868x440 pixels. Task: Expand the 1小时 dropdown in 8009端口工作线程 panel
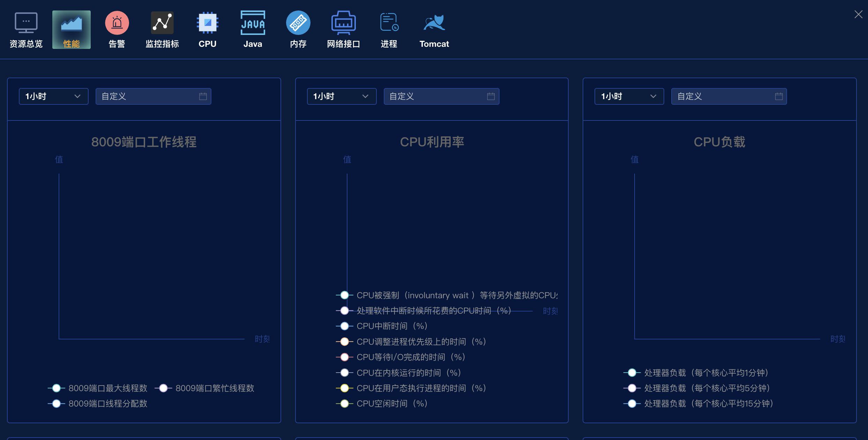coord(53,96)
